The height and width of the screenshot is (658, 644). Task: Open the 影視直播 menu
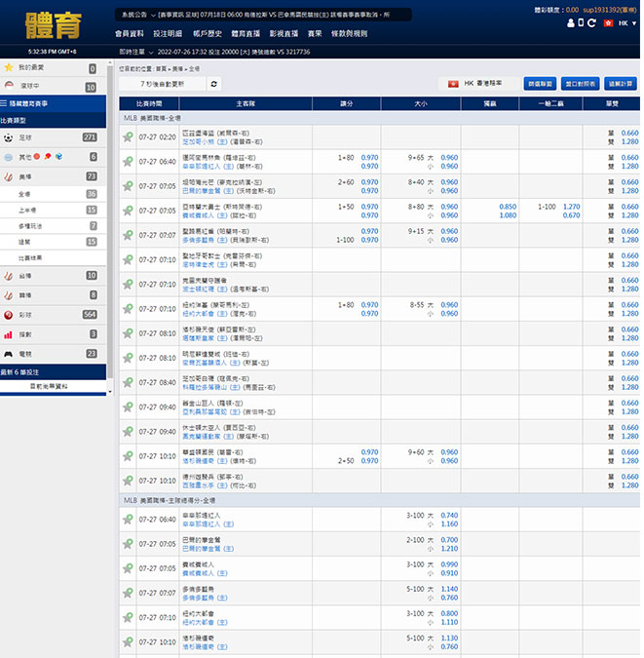coord(284,33)
